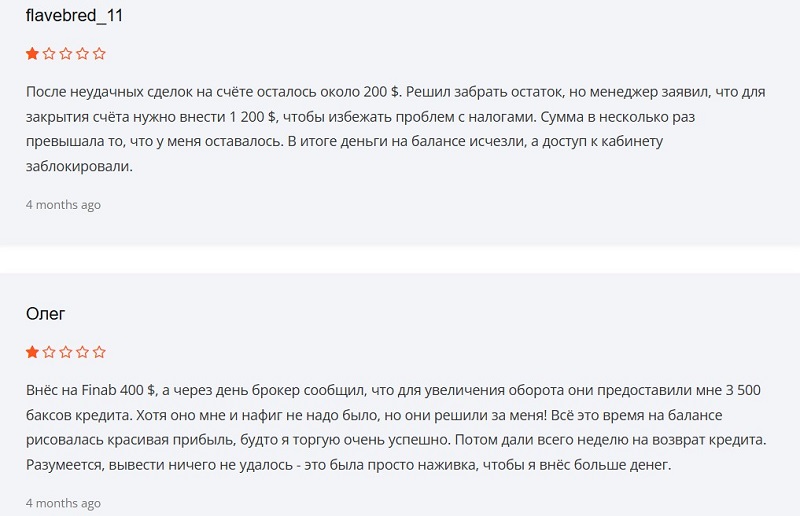The height and width of the screenshot is (516, 800).
Task: Open the Олег reviewer name
Action: 45,314
